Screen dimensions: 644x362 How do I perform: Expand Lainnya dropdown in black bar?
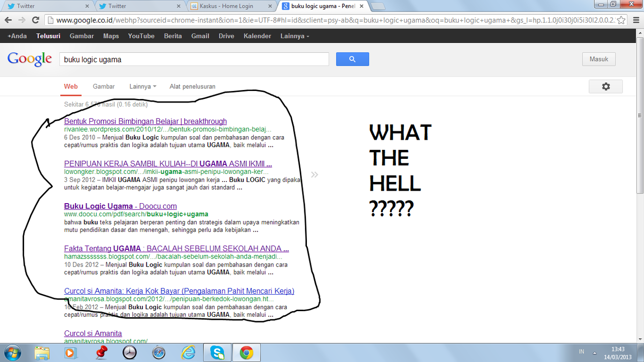point(295,36)
